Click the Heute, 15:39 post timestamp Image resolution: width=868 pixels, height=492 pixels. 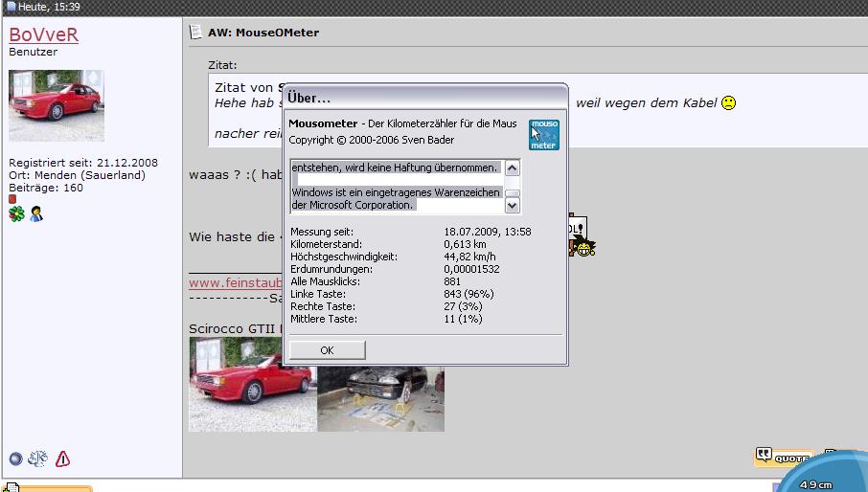(49, 7)
